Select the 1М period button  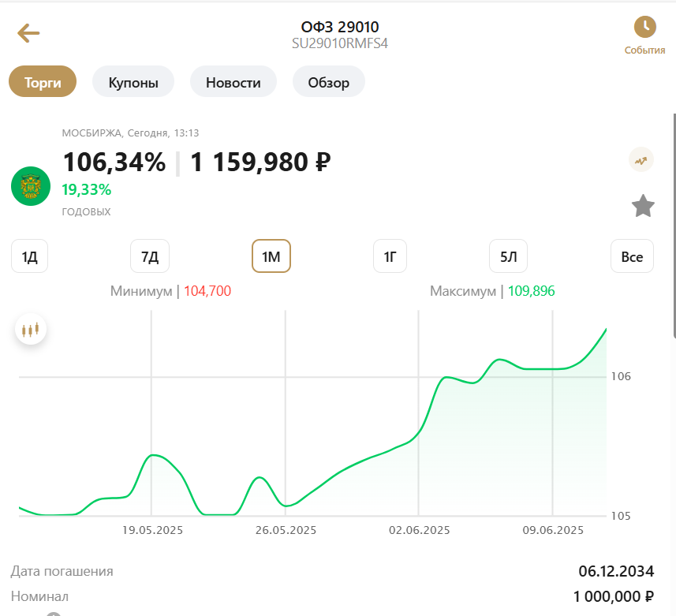pos(271,256)
